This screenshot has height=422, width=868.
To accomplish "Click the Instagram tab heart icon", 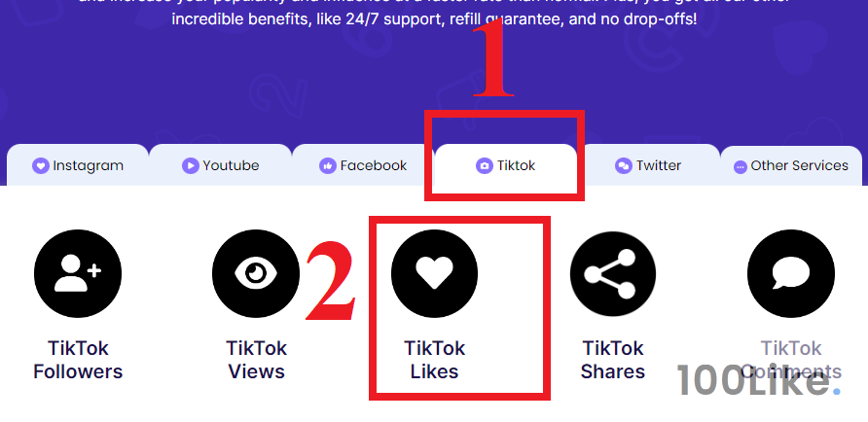I will [41, 165].
